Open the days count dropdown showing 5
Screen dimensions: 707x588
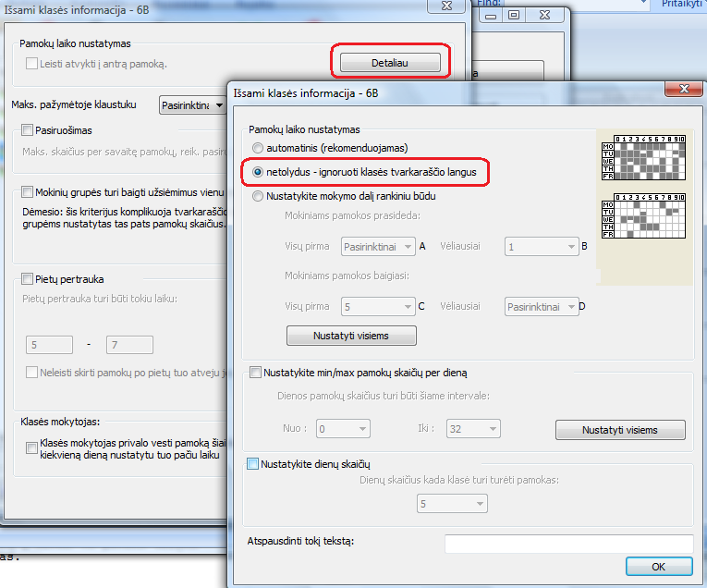pyautogui.click(x=452, y=504)
